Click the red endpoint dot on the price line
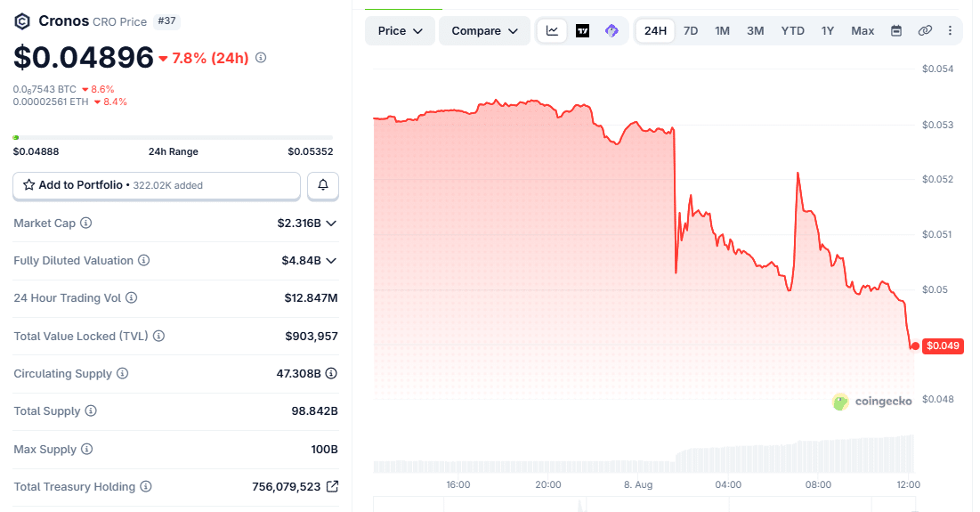 (x=915, y=345)
